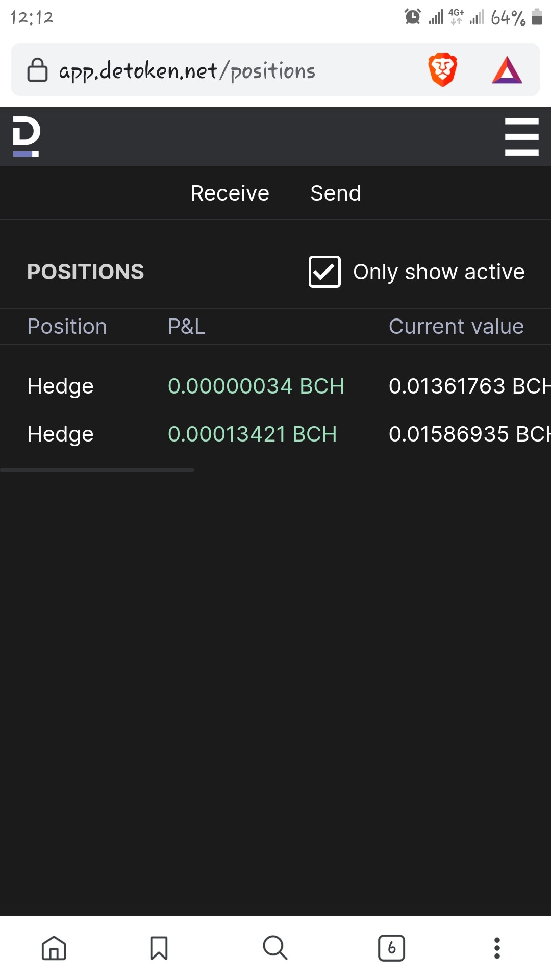This screenshot has height=980, width=551.
Task: Open bookmarks icon in bottom bar
Action: click(159, 948)
